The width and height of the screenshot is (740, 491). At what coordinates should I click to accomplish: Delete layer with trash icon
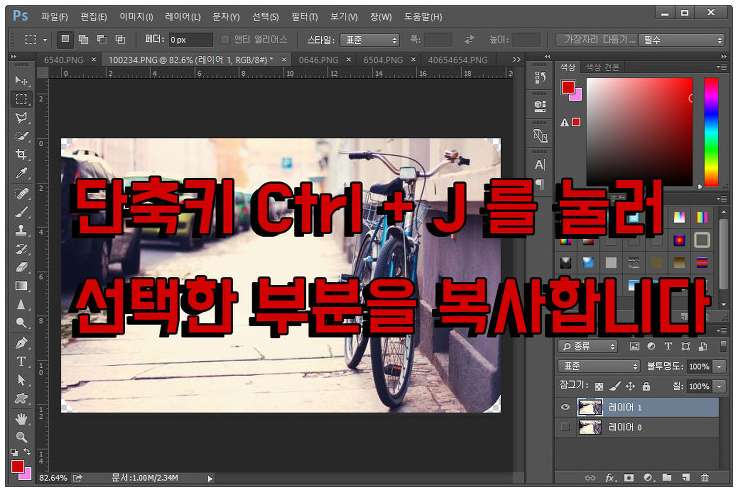point(705,478)
